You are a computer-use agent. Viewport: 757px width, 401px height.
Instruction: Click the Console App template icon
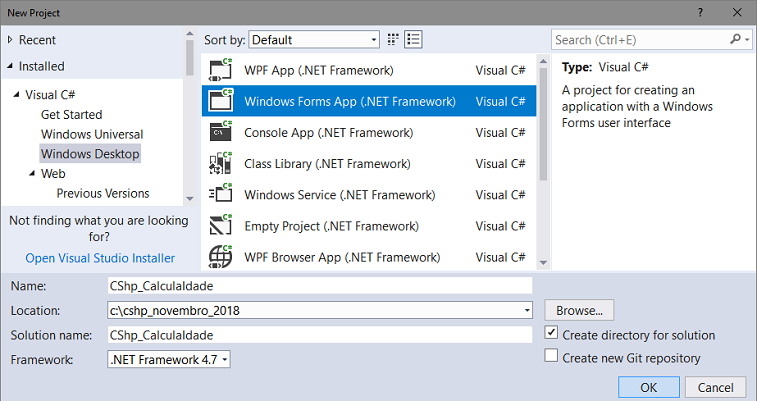[x=221, y=132]
